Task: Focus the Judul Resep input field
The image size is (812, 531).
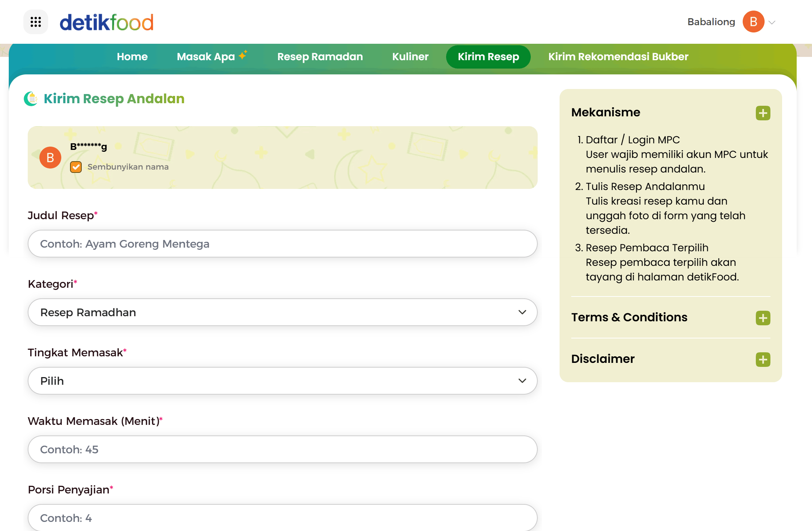Action: 282,244
